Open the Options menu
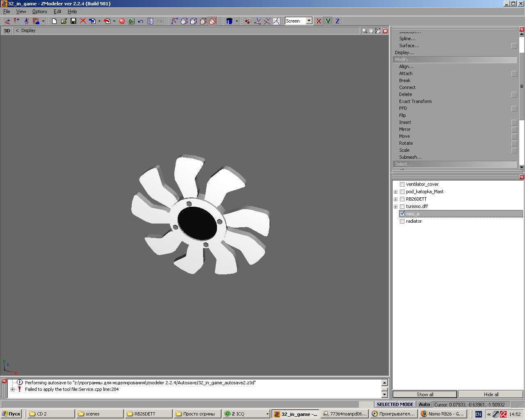The image size is (525, 420). pyautogui.click(x=40, y=11)
